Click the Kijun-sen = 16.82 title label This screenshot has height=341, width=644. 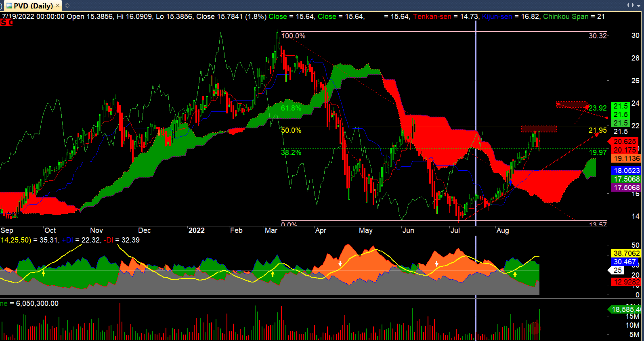click(510, 17)
